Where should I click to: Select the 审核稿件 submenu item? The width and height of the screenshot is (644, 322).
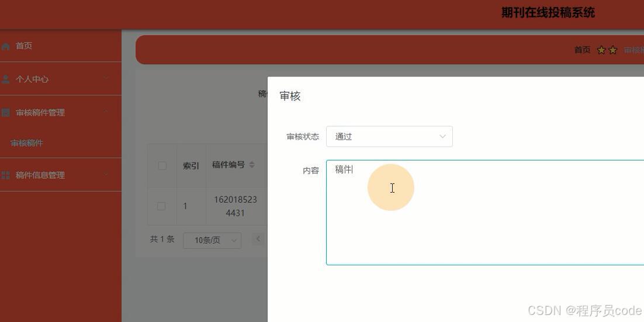(x=27, y=143)
